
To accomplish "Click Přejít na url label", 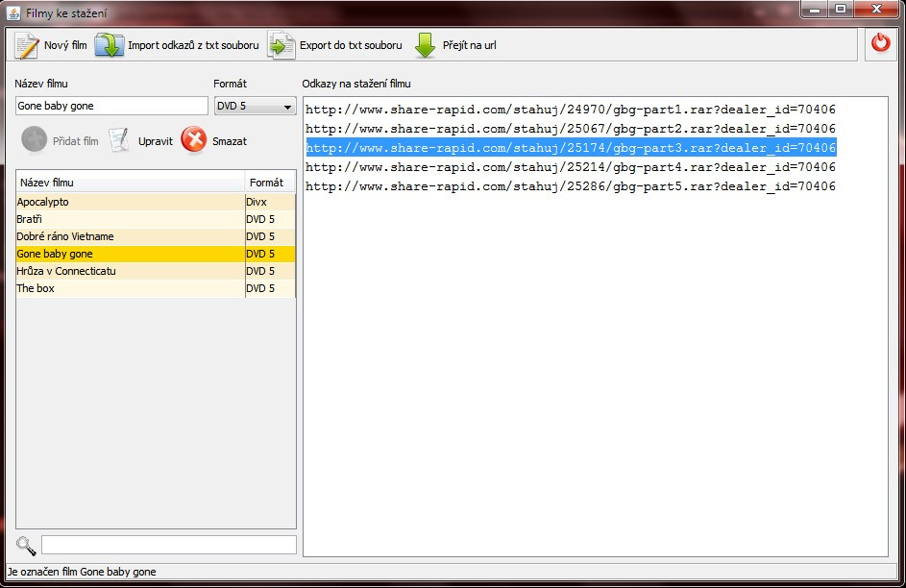I will point(469,45).
